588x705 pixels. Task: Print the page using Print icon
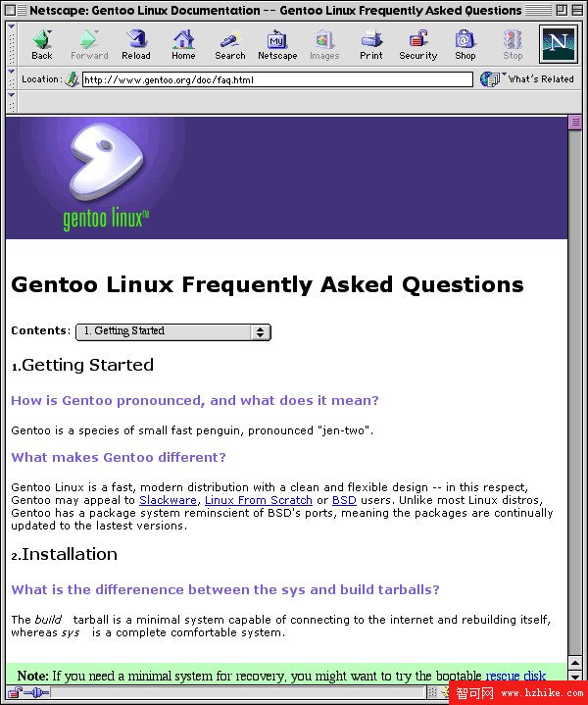371,44
